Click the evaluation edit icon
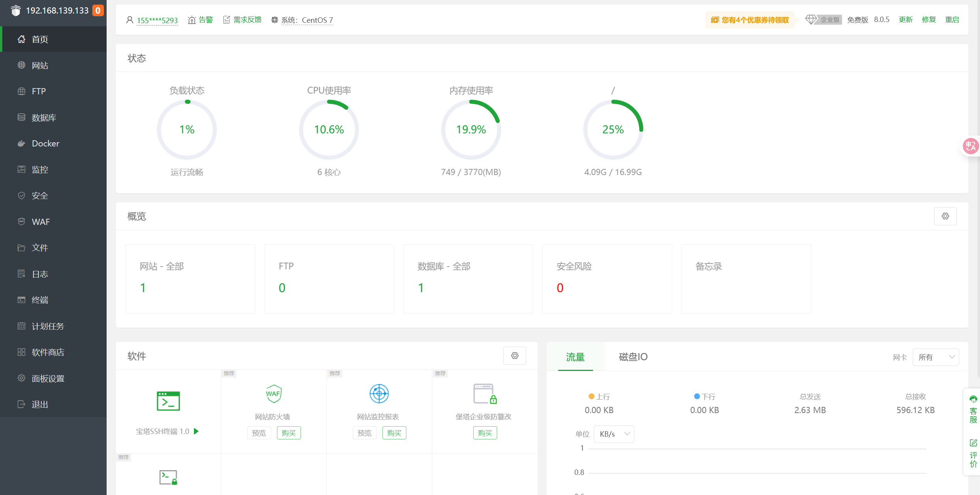This screenshot has height=495, width=980. 973,443
